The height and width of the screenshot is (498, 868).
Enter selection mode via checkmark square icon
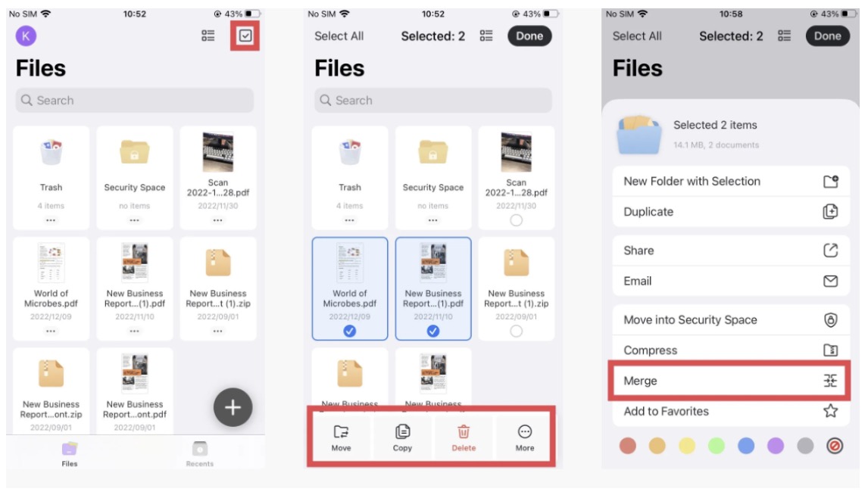[245, 36]
